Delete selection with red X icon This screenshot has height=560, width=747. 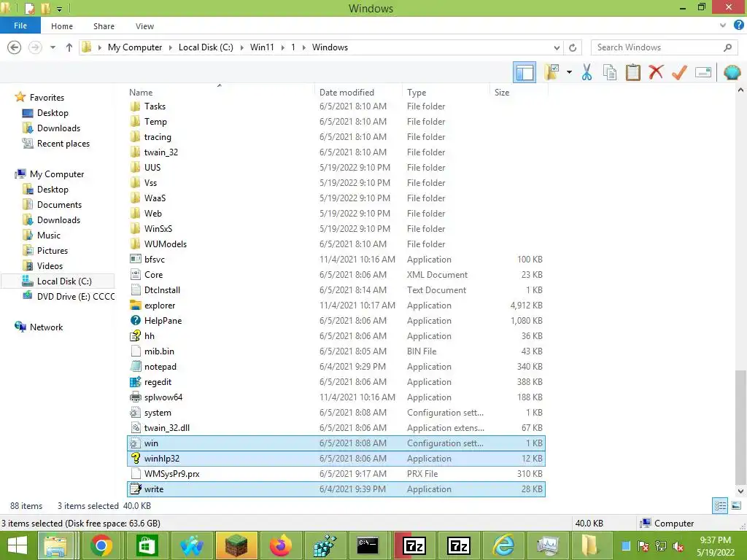[x=656, y=72]
